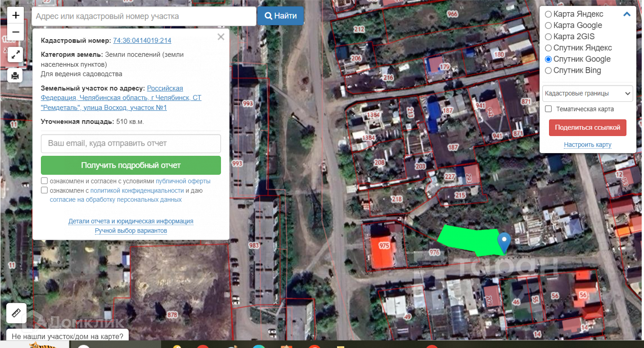The width and height of the screenshot is (644, 348).
Task: Zoom out the map with minus button
Action: 16,32
